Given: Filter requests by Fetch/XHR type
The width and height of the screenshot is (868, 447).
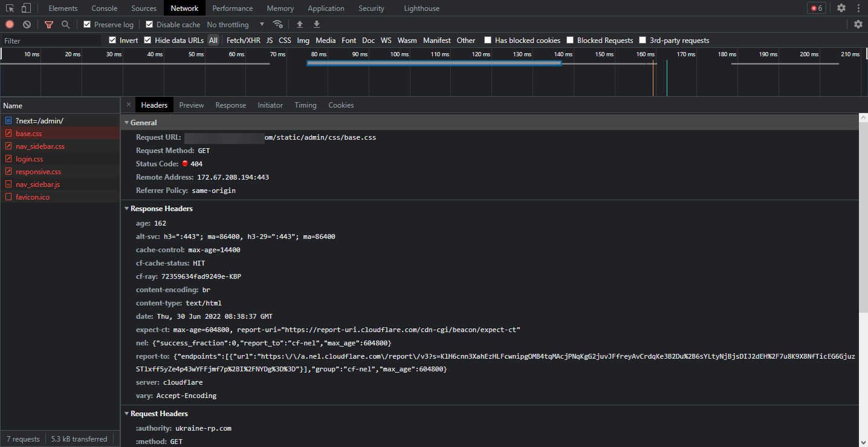Looking at the screenshot, I should pos(244,41).
